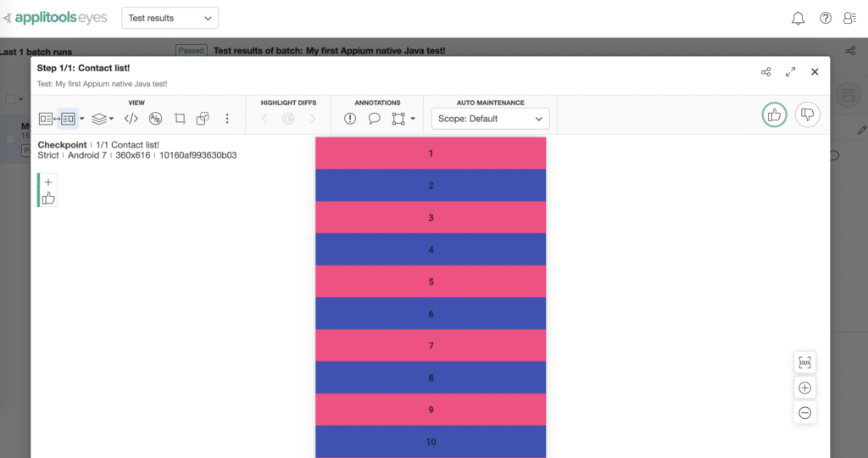The width and height of the screenshot is (868, 458).
Task: Click blue row labeled 2
Action: click(431, 185)
